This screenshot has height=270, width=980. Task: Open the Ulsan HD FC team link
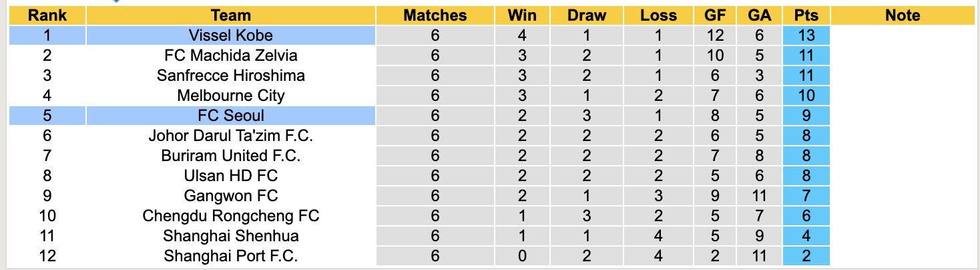[x=230, y=176]
